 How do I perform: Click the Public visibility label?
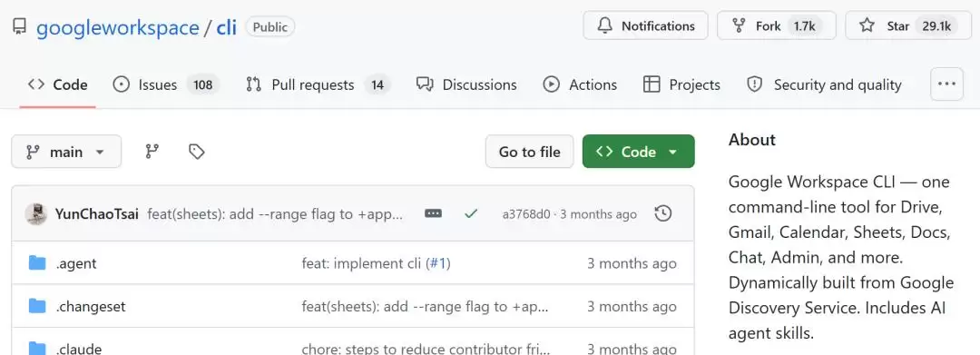[x=270, y=27]
